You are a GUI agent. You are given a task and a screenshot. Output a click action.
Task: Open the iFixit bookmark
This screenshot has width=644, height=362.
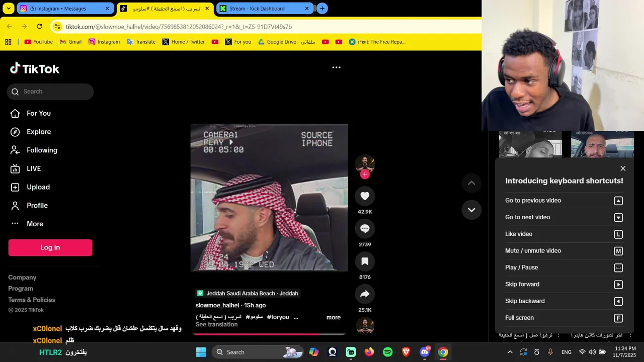pyautogui.click(x=377, y=42)
